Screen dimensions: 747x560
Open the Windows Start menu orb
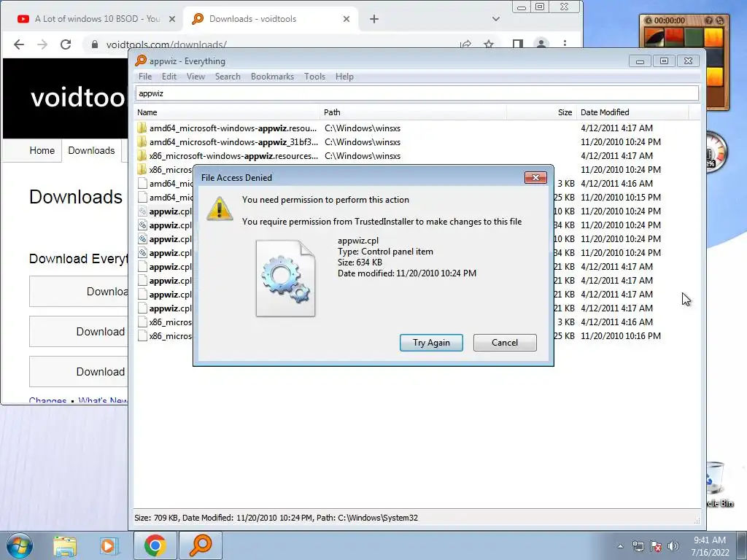pyautogui.click(x=19, y=545)
